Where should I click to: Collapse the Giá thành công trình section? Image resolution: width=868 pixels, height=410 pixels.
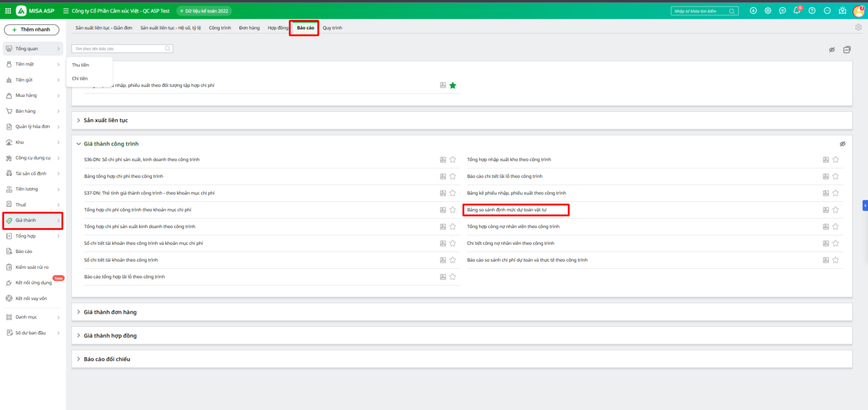79,144
